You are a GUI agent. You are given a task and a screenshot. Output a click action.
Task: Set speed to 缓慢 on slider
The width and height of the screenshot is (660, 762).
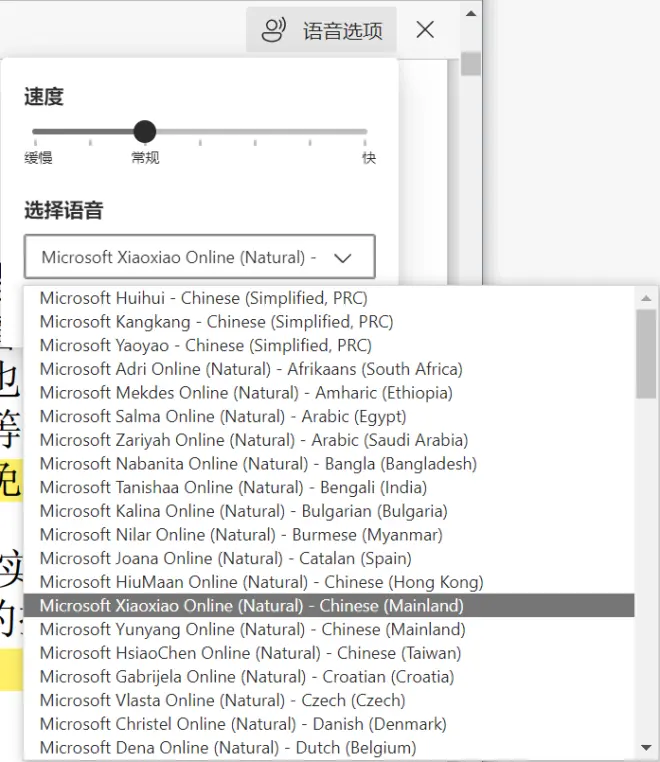[35, 132]
